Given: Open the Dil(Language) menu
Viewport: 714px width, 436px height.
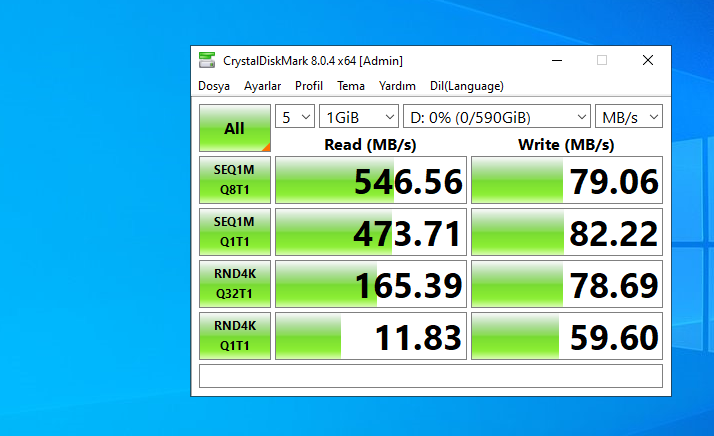Looking at the screenshot, I should coord(467,86).
